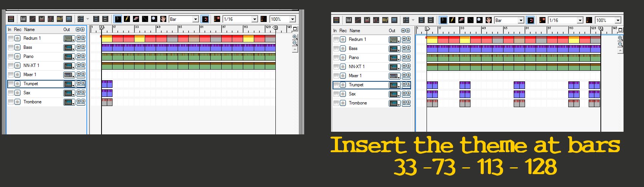The image size is (644, 187).
Task: Select the Trombone track in the right sequencer
Action: (358, 103)
